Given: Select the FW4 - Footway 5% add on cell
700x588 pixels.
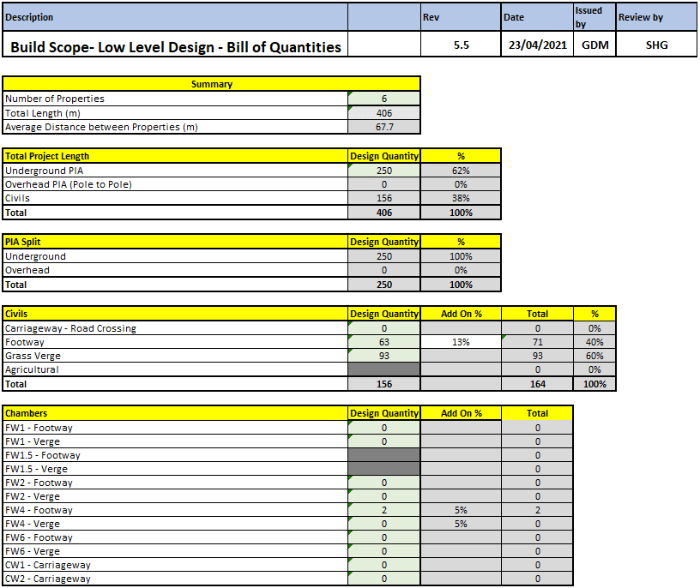Looking at the screenshot, I should coord(461,510).
